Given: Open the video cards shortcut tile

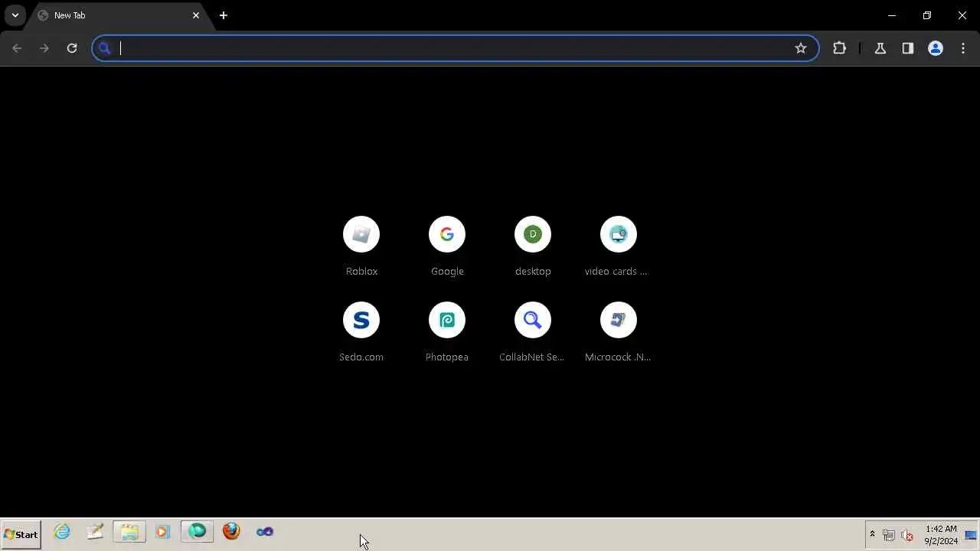Looking at the screenshot, I should click(619, 247).
